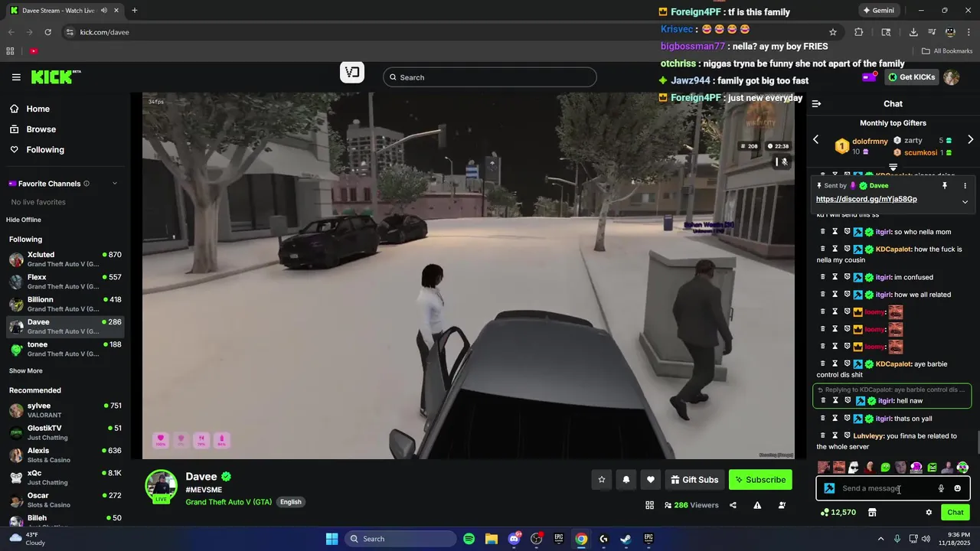Expand the pinned message chevron
The height and width of the screenshot is (551, 980).
[965, 202]
